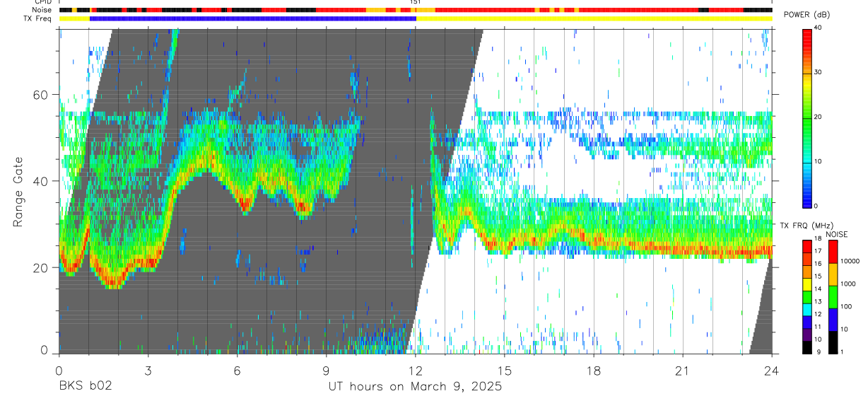Select the black 9–10 MHz TX frequency swatch

pyautogui.click(x=807, y=347)
